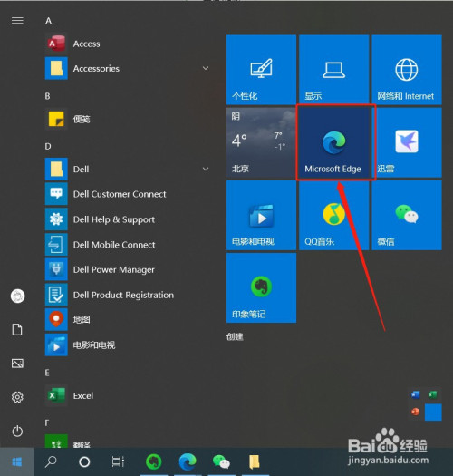The image size is (453, 476).
Task: Jump to letter A section header
Action: point(49,21)
